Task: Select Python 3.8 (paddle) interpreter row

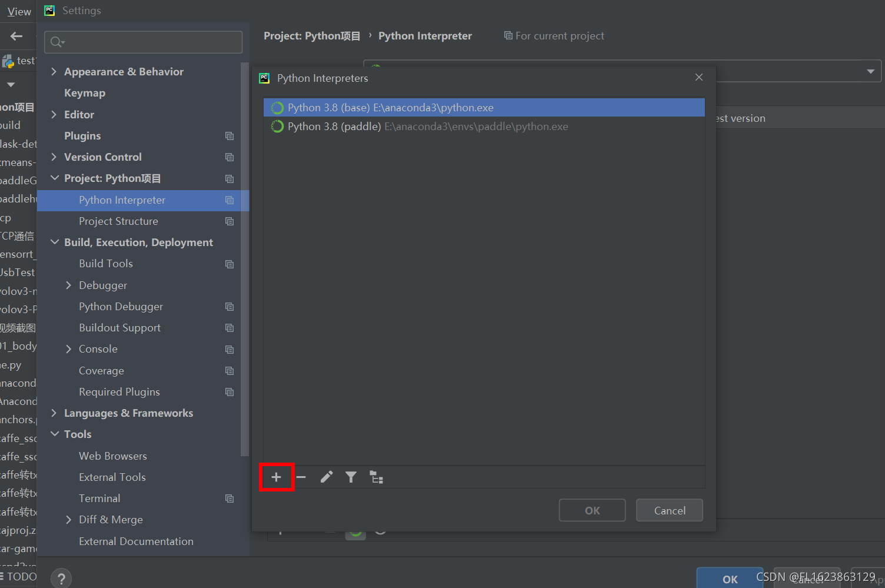Action: (x=484, y=127)
